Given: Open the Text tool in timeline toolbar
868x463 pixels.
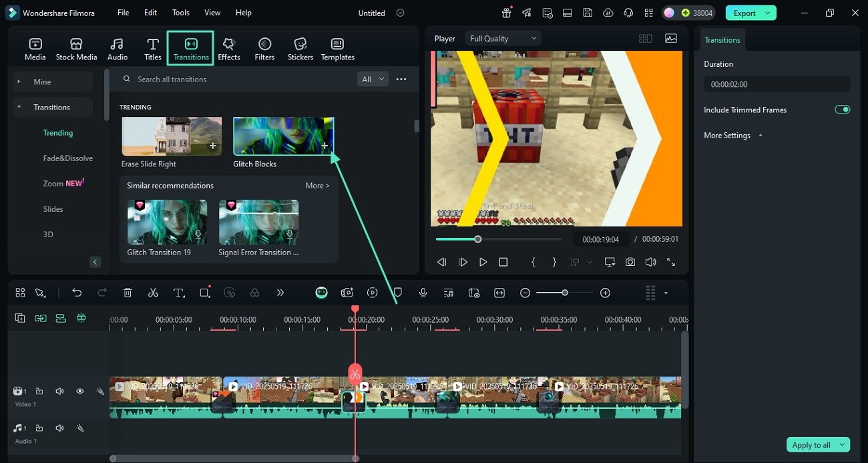Looking at the screenshot, I should tap(179, 293).
